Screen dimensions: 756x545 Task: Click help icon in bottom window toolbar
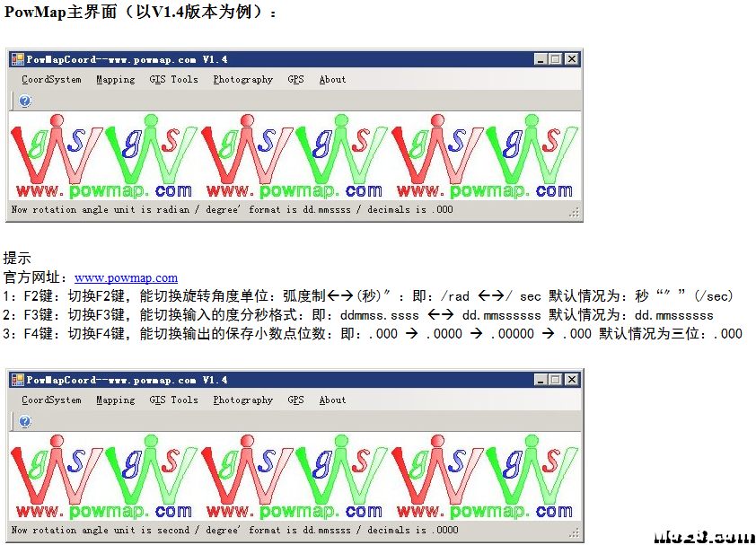point(25,421)
